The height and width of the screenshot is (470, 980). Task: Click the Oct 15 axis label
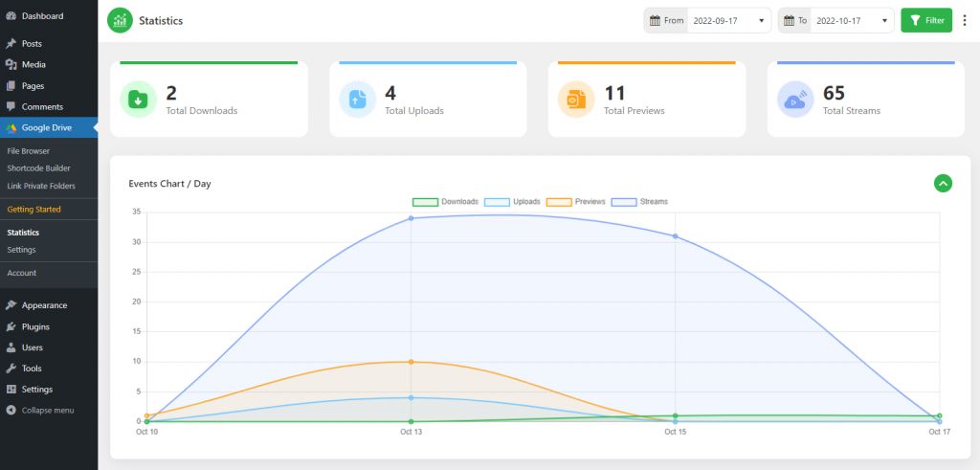[675, 432]
